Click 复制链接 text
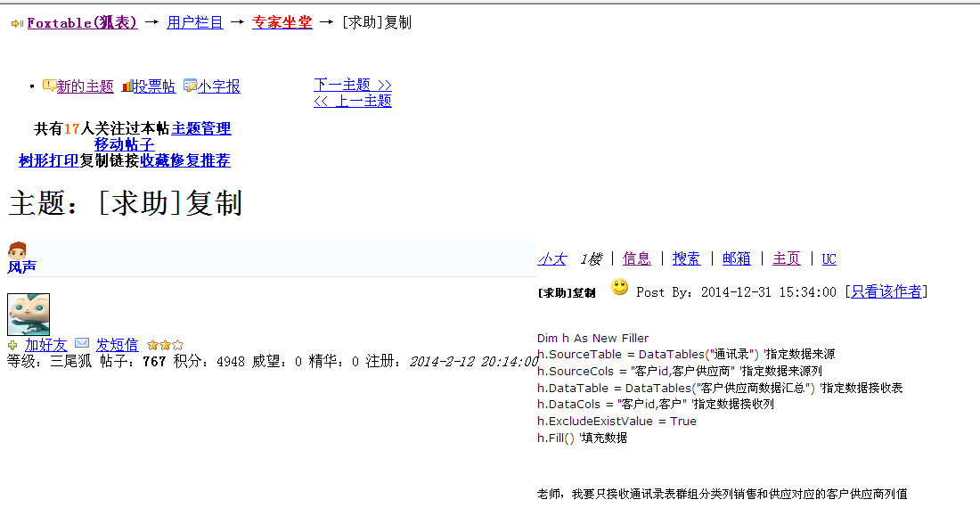This screenshot has height=508, width=980. pyautogui.click(x=110, y=160)
